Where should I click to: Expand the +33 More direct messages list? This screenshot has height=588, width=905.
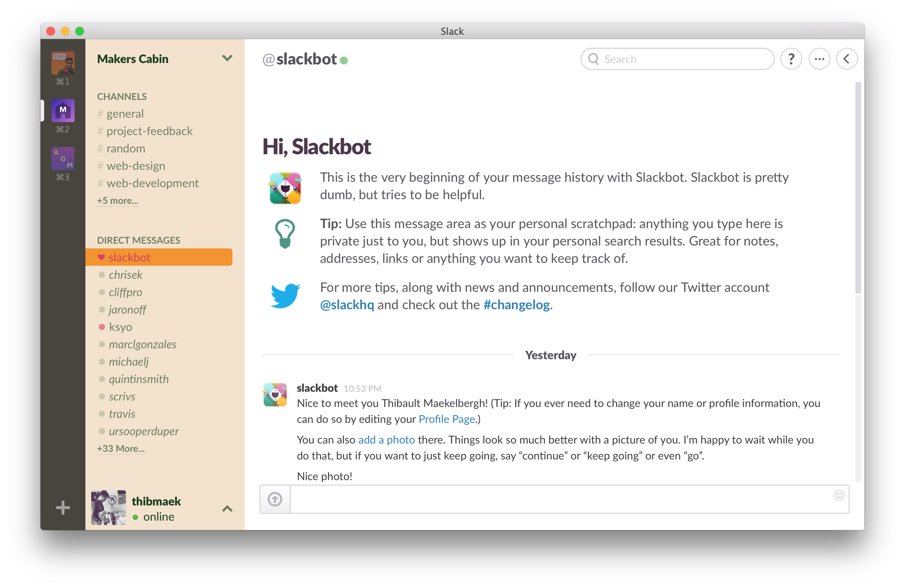click(x=120, y=449)
